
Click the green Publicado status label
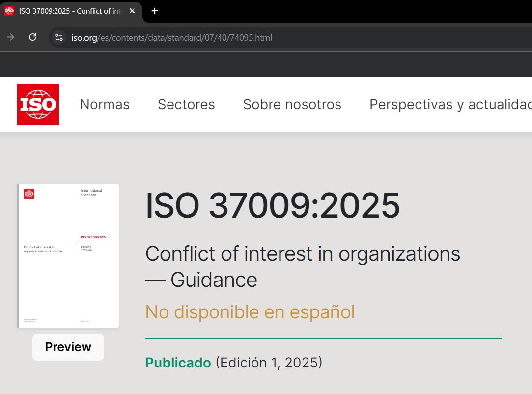(178, 363)
